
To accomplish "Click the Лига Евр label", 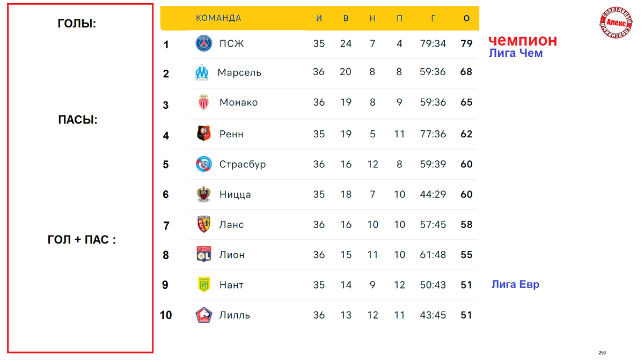I will coord(515,284).
